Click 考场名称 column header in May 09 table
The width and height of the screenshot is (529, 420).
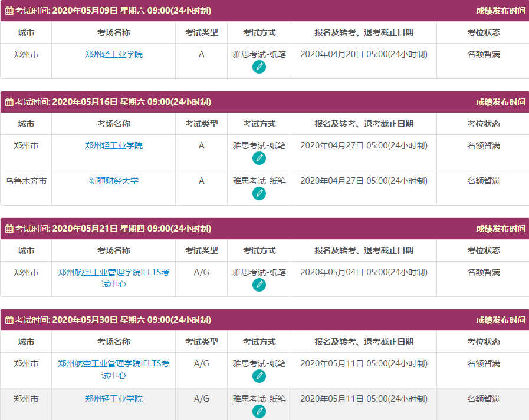click(x=114, y=33)
